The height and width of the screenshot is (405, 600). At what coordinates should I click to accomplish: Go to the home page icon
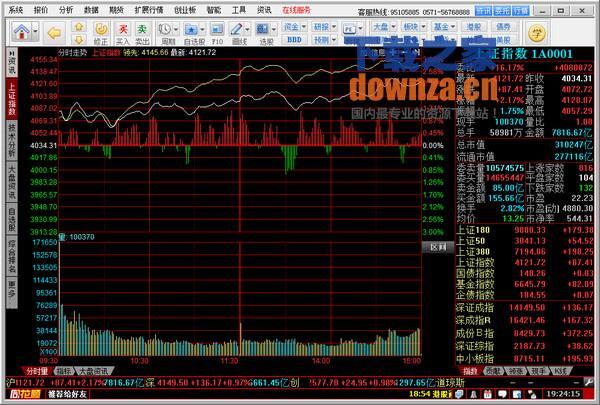pos(22,32)
